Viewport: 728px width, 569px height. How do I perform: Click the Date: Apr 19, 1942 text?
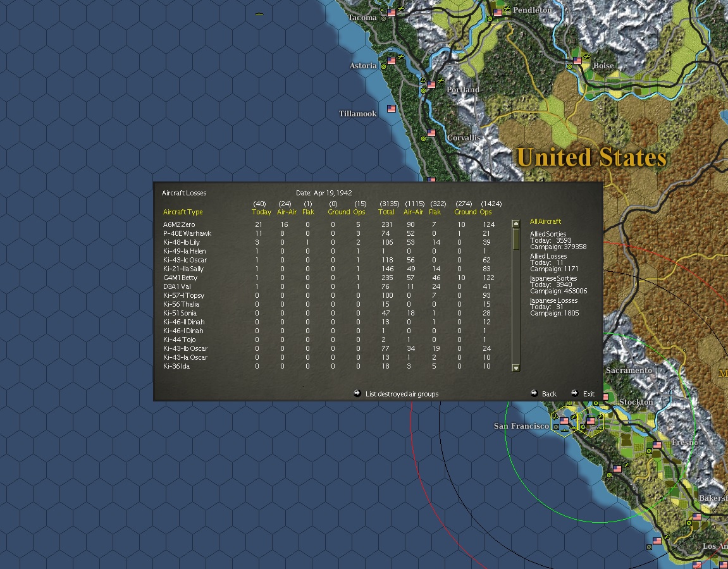coord(324,193)
